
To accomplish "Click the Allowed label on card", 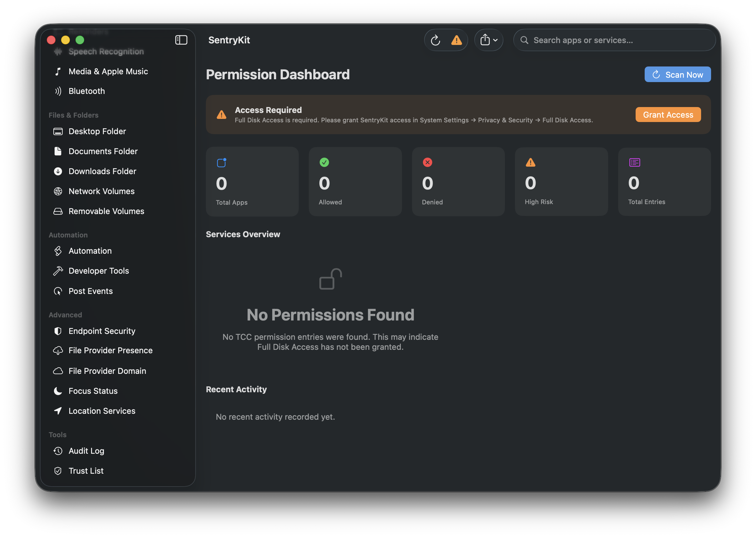I will click(330, 202).
